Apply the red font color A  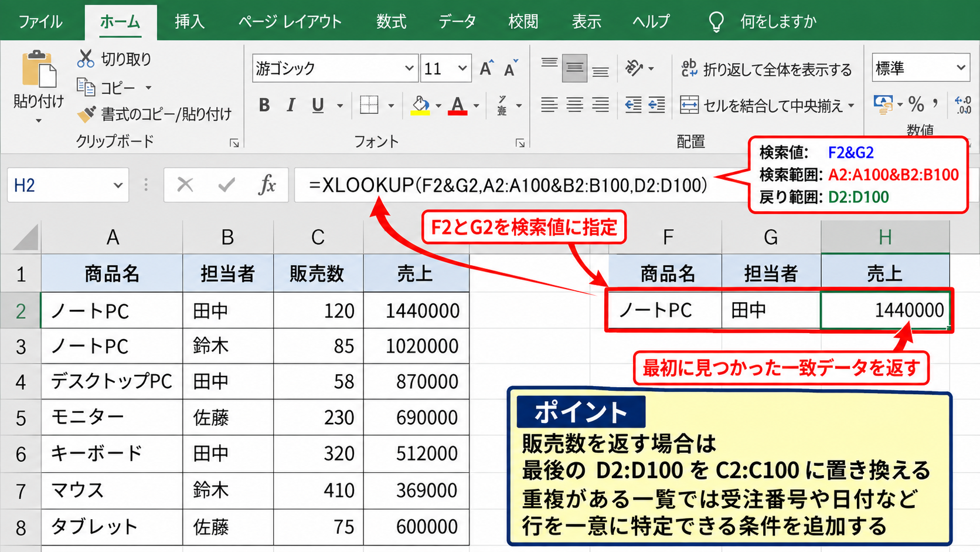coord(458,106)
